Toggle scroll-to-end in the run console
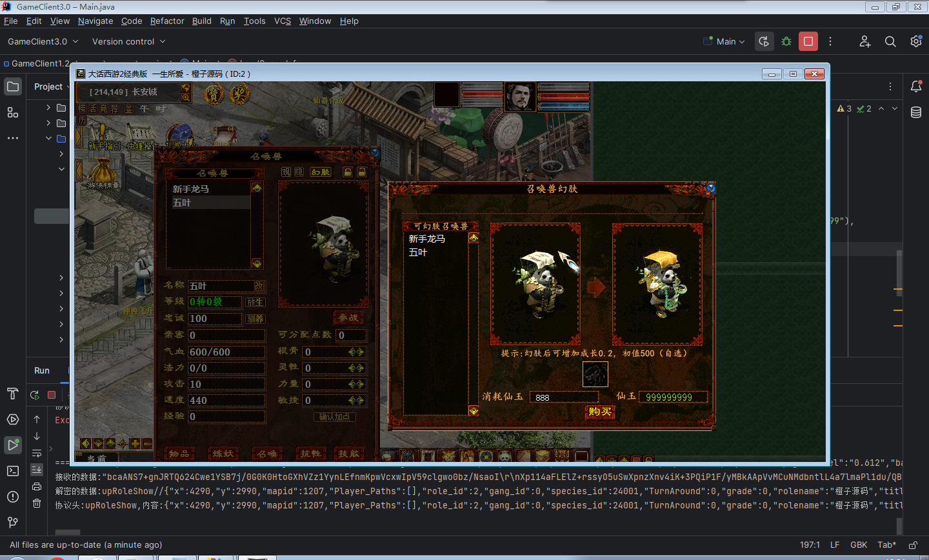This screenshot has width=929, height=560. click(37, 470)
